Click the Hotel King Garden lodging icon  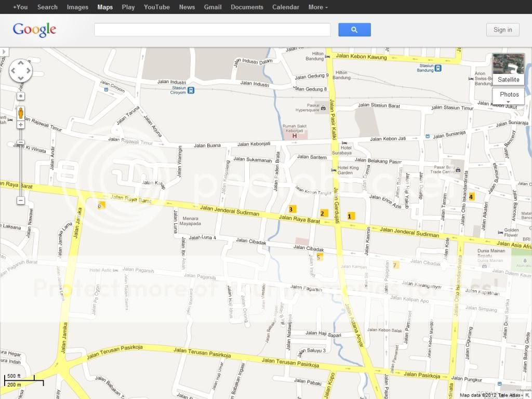coord(334,170)
